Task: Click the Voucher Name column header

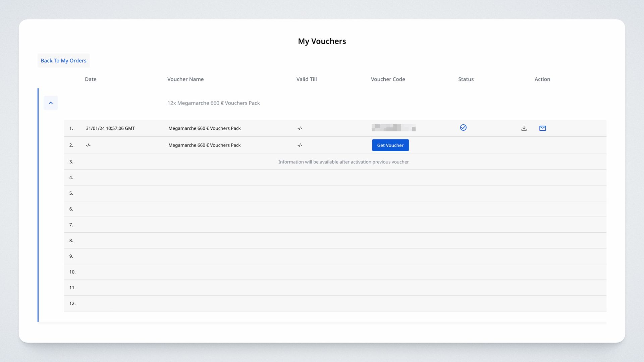Action: pos(185,79)
